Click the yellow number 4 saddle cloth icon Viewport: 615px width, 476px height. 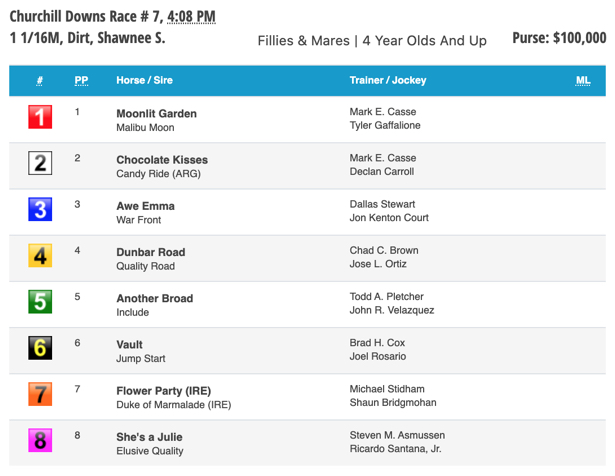pos(40,256)
